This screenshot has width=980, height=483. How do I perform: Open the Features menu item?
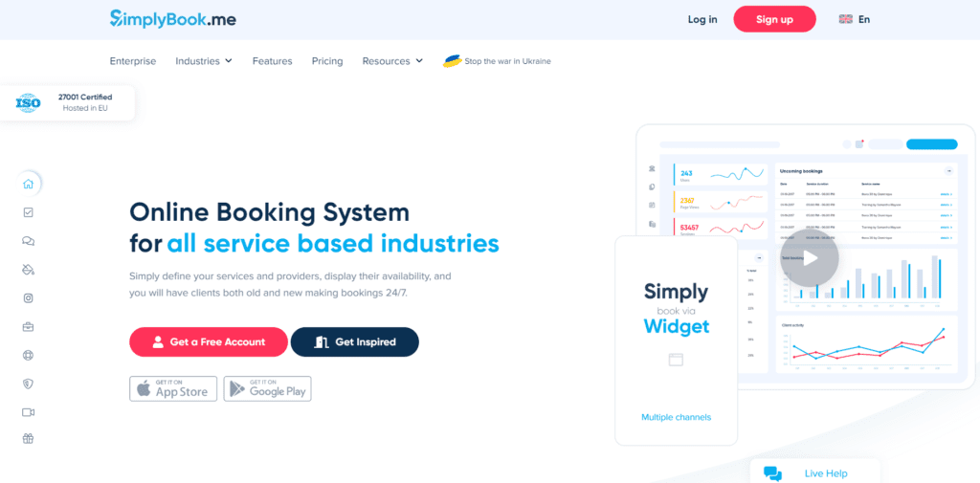pos(272,61)
